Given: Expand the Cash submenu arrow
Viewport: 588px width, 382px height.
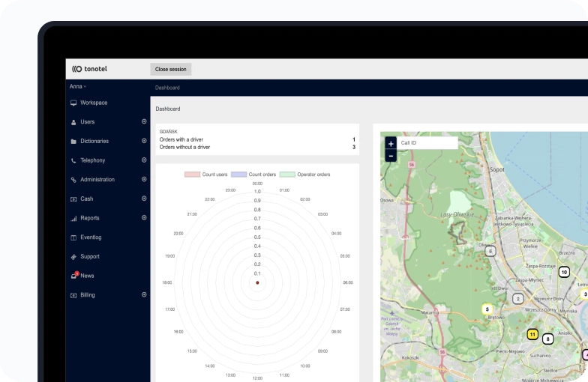Looking at the screenshot, I should 144,198.
